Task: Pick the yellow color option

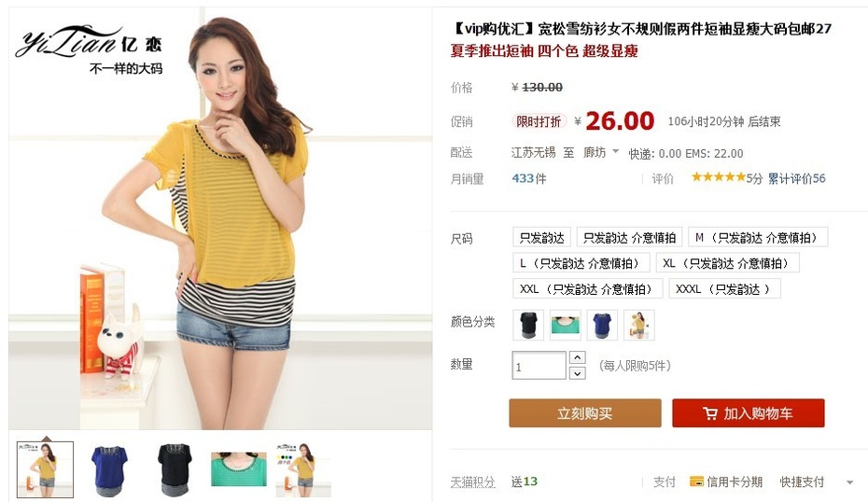Action: pos(639,325)
